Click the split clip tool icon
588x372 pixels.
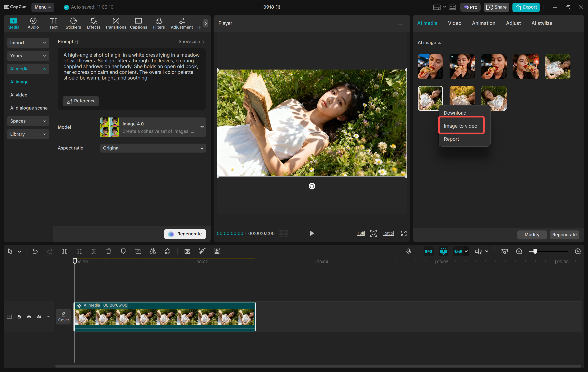tap(65, 251)
